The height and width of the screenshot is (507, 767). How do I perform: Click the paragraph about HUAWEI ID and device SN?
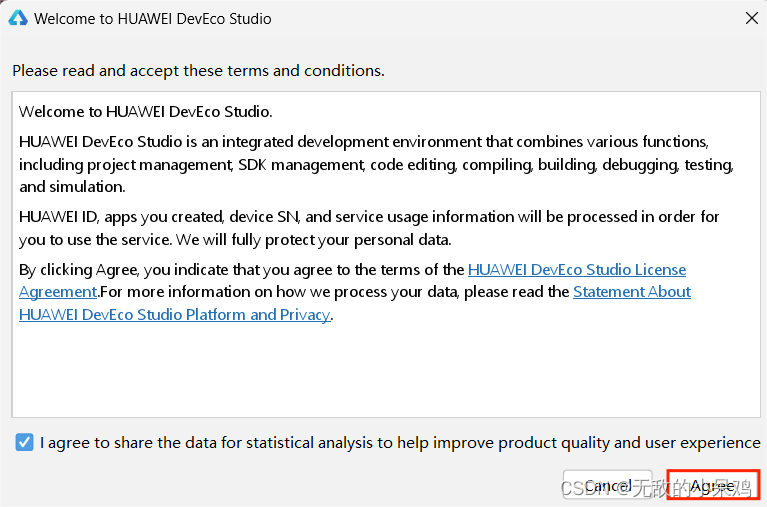pos(369,228)
